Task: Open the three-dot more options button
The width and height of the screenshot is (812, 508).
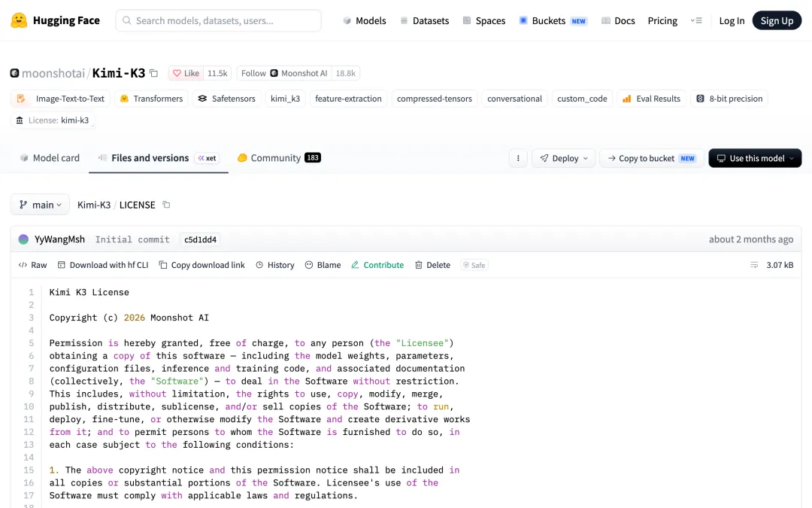Action: [x=518, y=158]
